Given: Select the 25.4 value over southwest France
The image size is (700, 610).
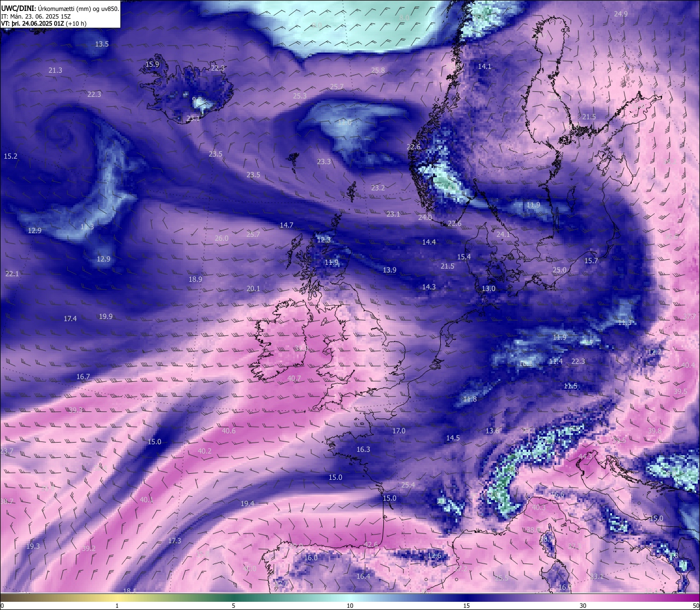Looking at the screenshot, I should click(408, 485).
